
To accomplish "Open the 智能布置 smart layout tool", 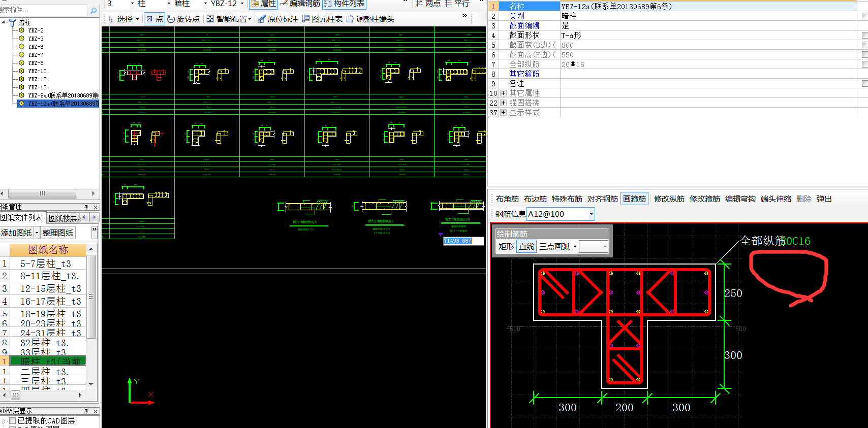I will click(229, 19).
